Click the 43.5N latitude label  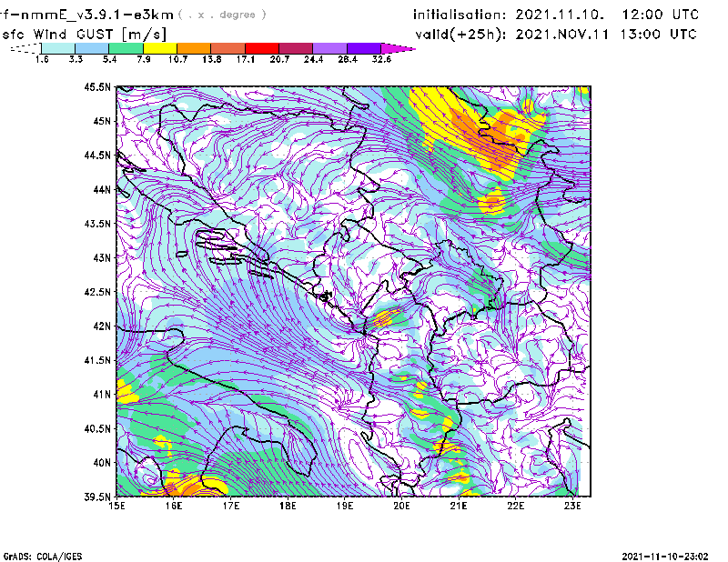pyautogui.click(x=97, y=224)
